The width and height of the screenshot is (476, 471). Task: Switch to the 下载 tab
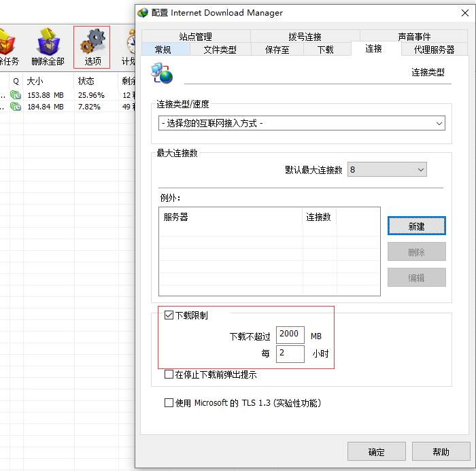pyautogui.click(x=326, y=50)
